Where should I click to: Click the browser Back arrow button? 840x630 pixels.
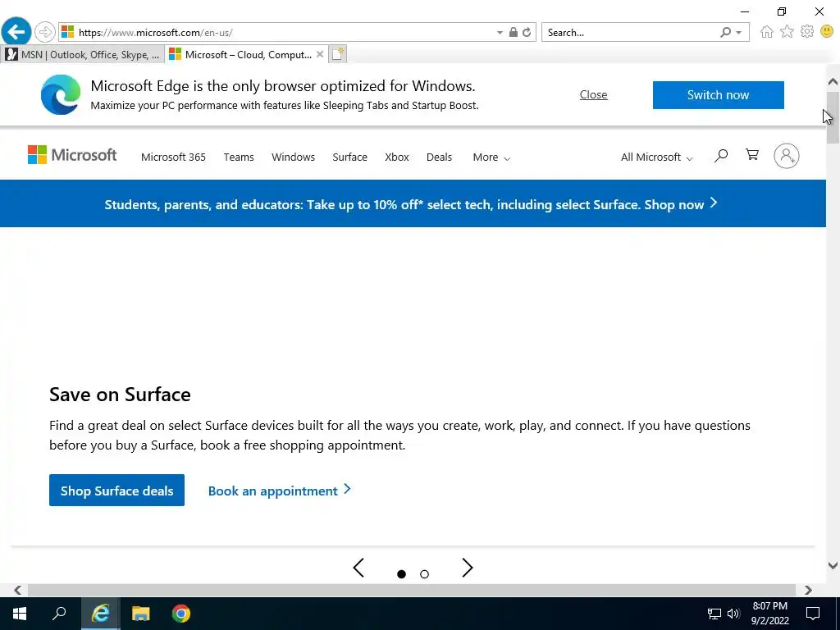(16, 32)
